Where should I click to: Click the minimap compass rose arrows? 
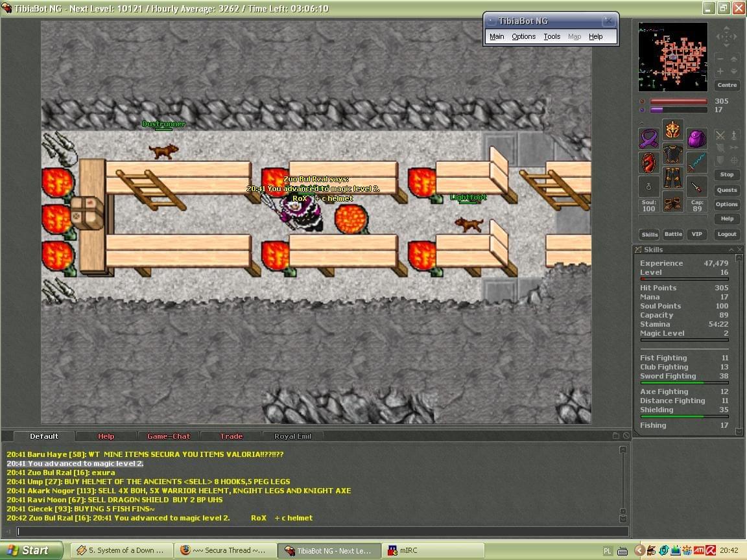tap(726, 37)
